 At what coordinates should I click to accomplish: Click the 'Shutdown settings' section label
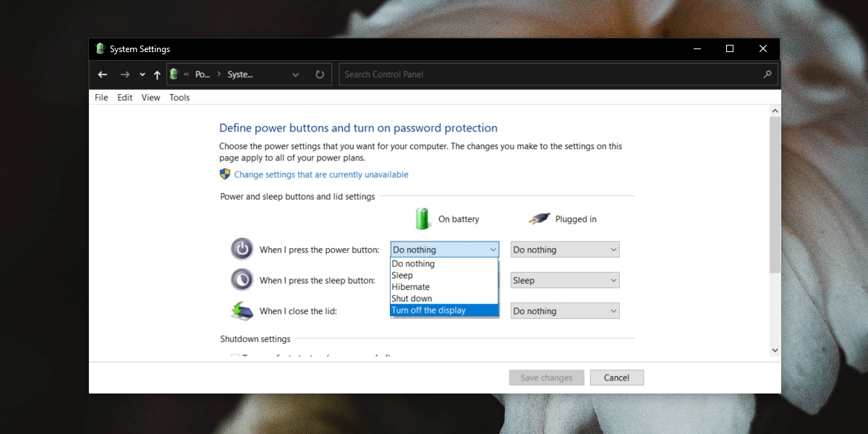255,339
